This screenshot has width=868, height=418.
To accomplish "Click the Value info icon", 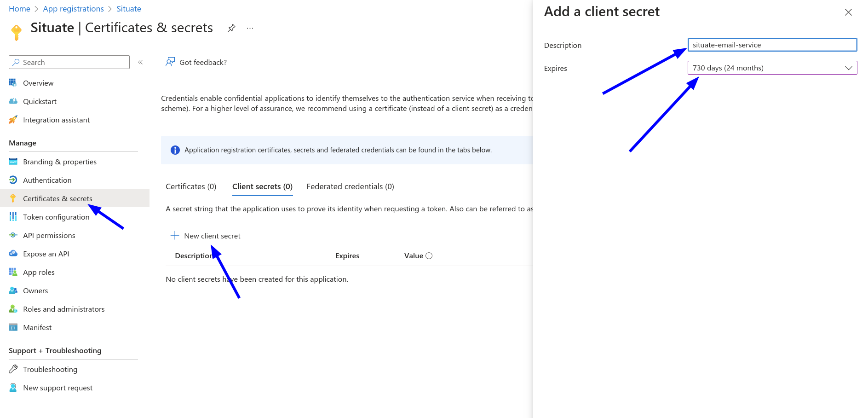I will [x=429, y=256].
